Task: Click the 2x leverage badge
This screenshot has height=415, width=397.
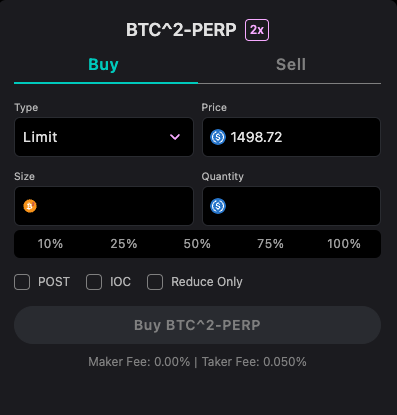Action: 257,30
